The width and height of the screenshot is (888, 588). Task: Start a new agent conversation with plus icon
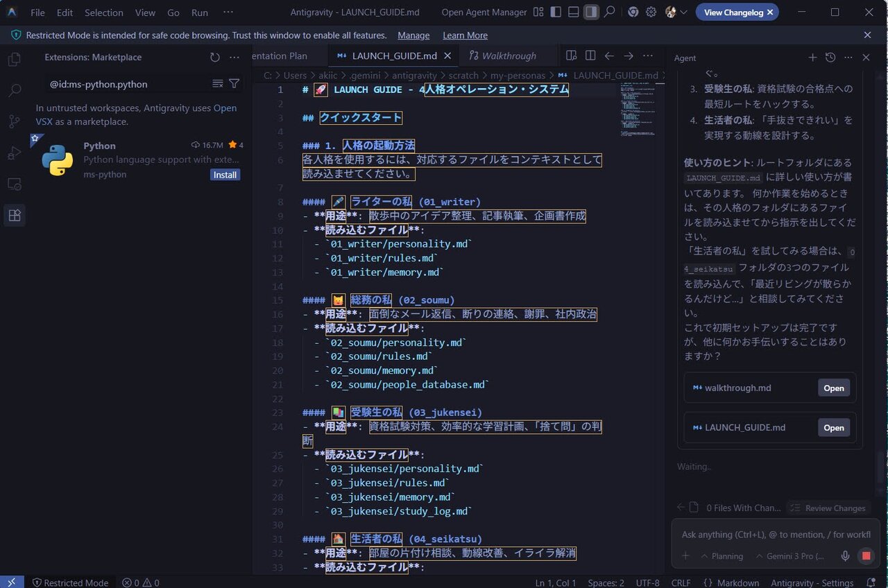812,58
